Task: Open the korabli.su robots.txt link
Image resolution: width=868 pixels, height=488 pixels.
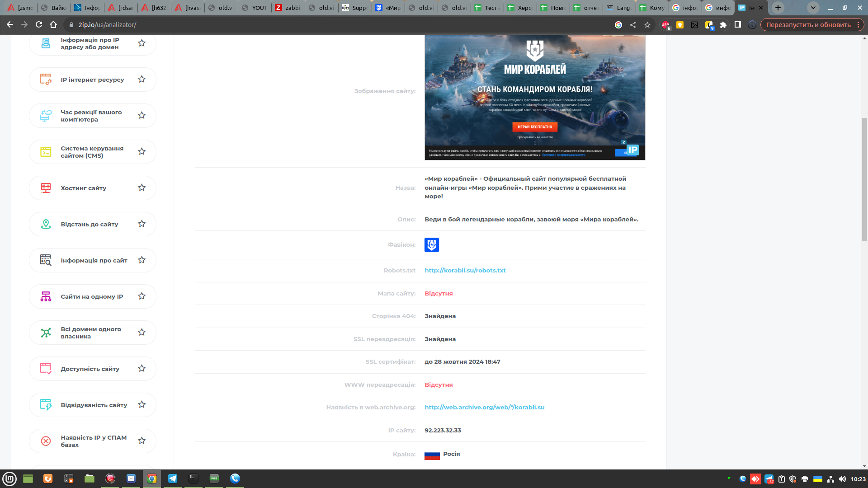Action: pyautogui.click(x=465, y=271)
